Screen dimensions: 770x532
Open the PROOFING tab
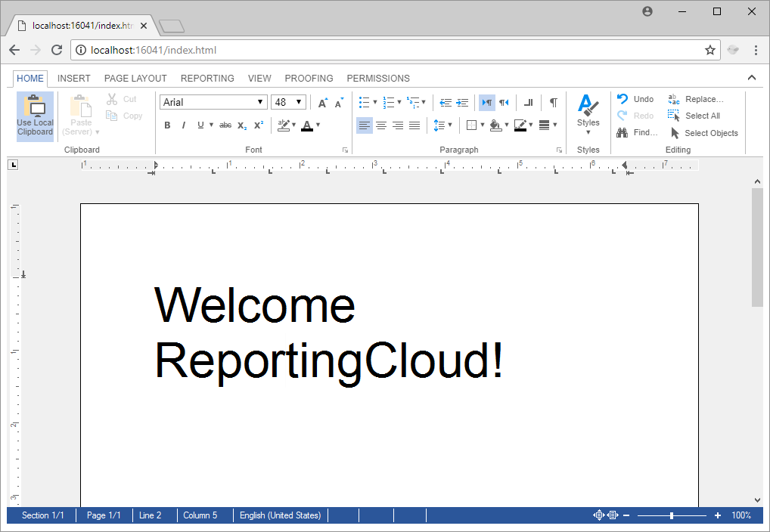(309, 79)
